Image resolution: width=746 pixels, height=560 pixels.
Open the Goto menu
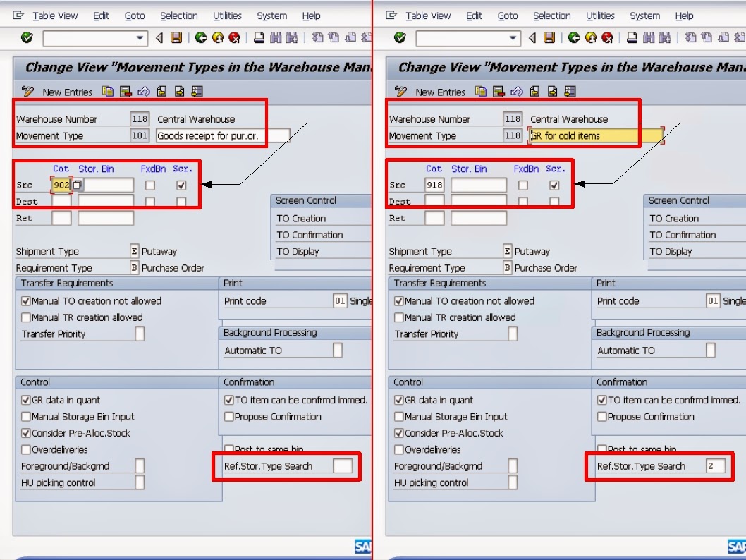point(134,15)
